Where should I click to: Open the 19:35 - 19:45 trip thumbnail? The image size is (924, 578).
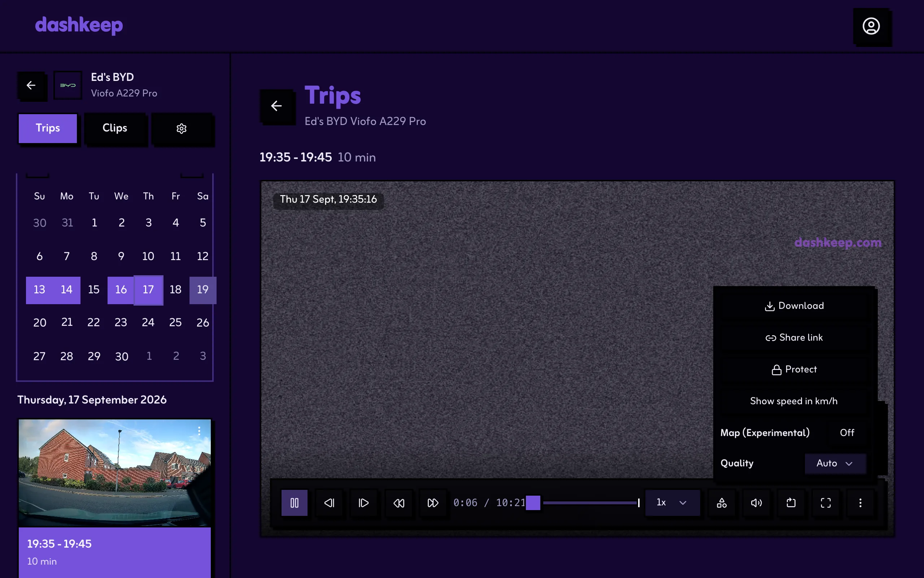click(x=114, y=473)
